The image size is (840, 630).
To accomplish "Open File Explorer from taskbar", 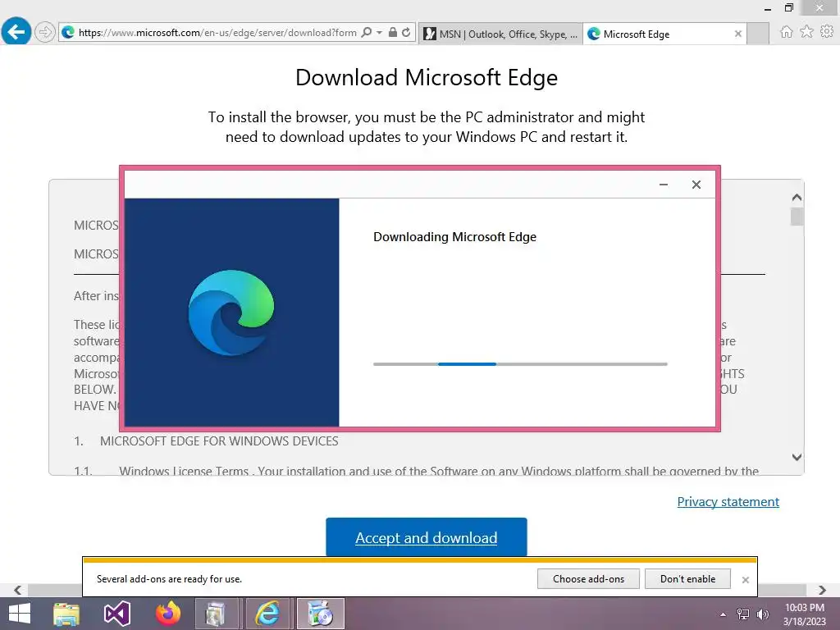I will [66, 614].
